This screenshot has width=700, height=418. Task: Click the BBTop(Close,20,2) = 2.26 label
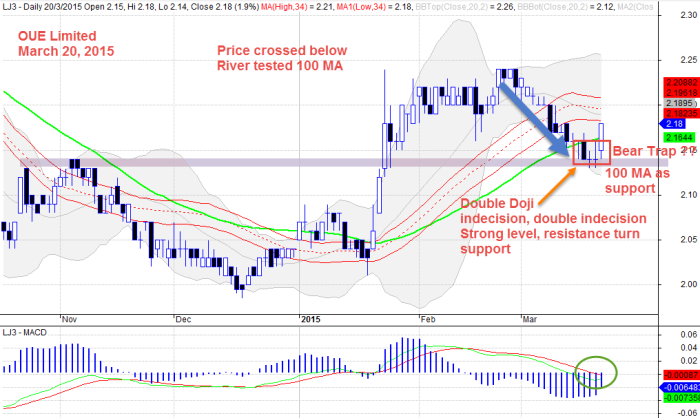(x=464, y=7)
